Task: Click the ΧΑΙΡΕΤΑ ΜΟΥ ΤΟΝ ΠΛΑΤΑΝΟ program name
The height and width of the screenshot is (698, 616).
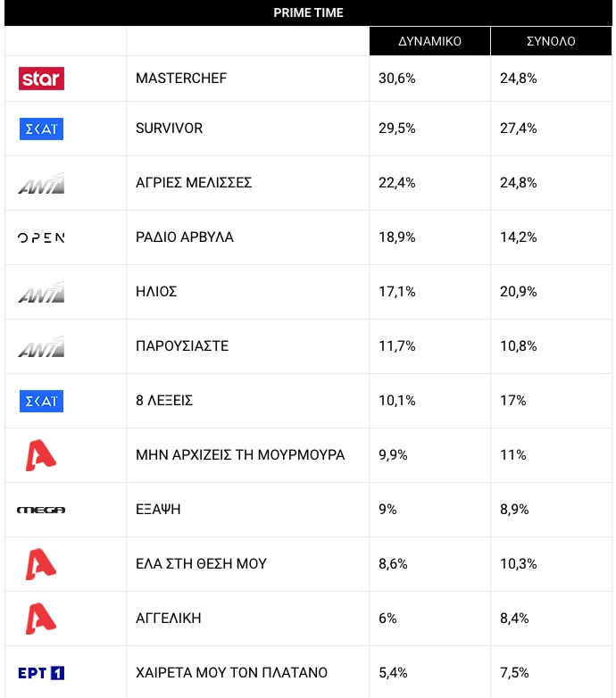Action: 231,672
